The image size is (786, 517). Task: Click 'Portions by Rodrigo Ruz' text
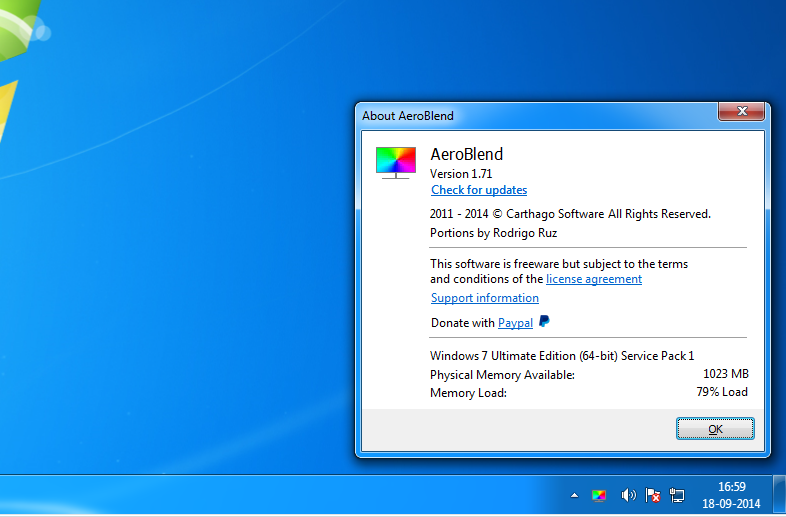(494, 233)
